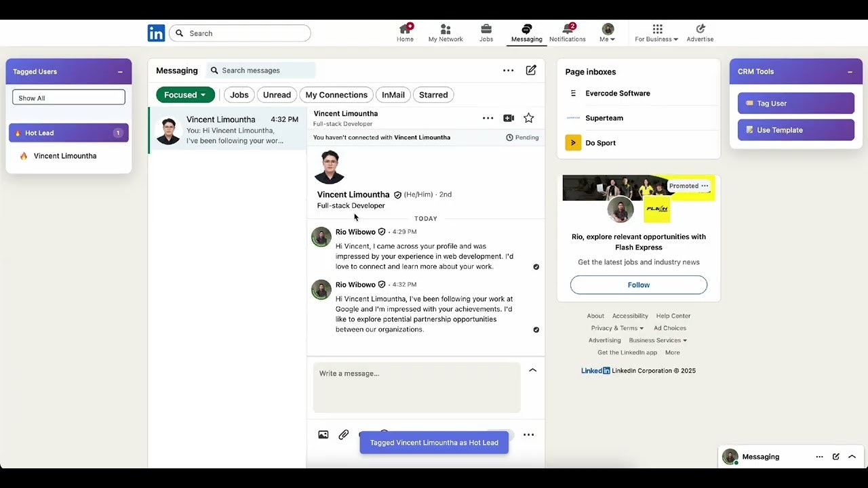Filter messages by Jobs
This screenshot has width=868, height=488.
pyautogui.click(x=239, y=95)
